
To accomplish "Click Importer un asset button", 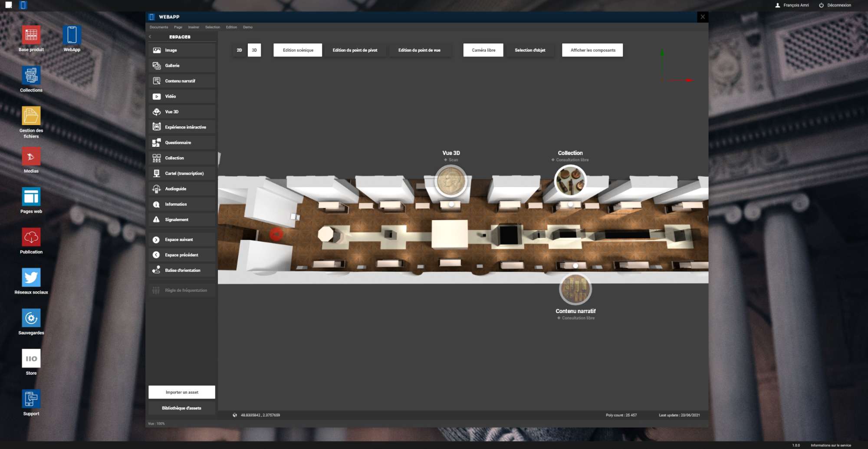I will pos(182,392).
